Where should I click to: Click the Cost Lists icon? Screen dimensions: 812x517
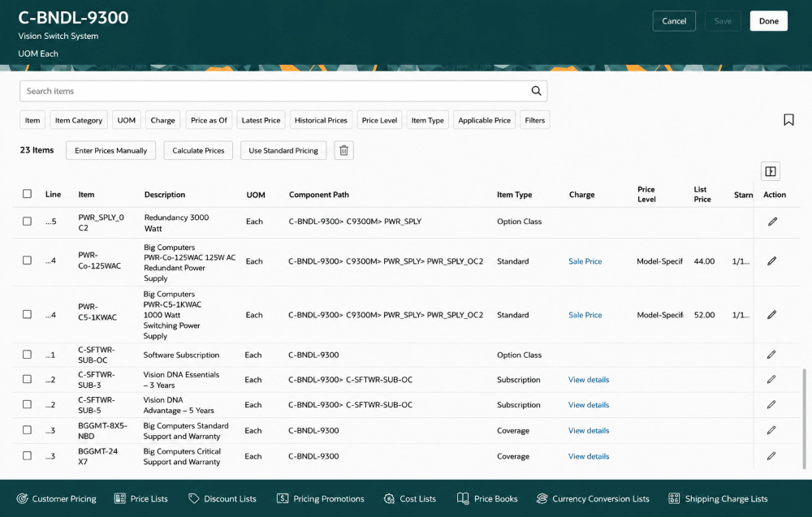pyautogui.click(x=389, y=498)
